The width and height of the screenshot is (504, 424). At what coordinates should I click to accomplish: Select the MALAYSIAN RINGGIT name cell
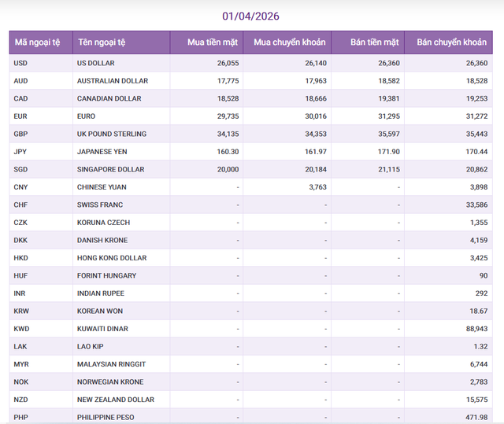(x=111, y=364)
